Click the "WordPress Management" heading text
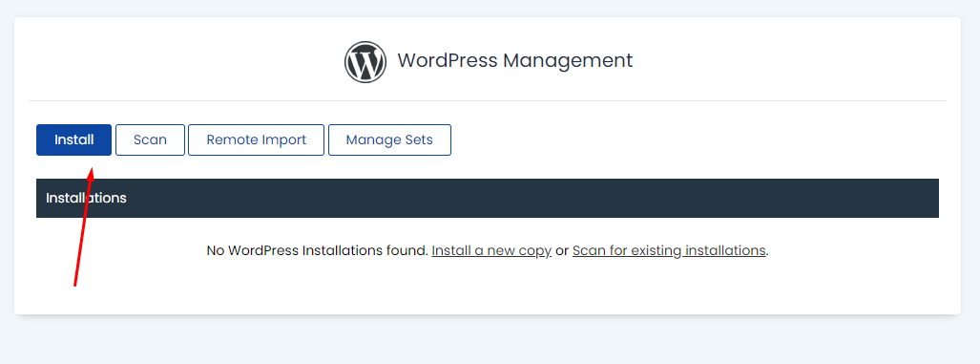Image resolution: width=980 pixels, height=364 pixels. click(515, 61)
